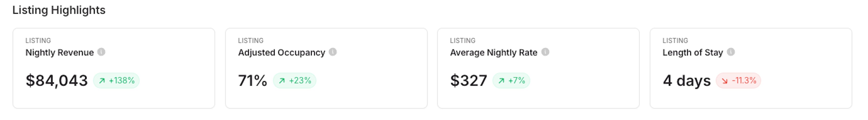Select the -11.3% length of stay badge
Viewport: 868px width, 120px height.
[739, 81]
